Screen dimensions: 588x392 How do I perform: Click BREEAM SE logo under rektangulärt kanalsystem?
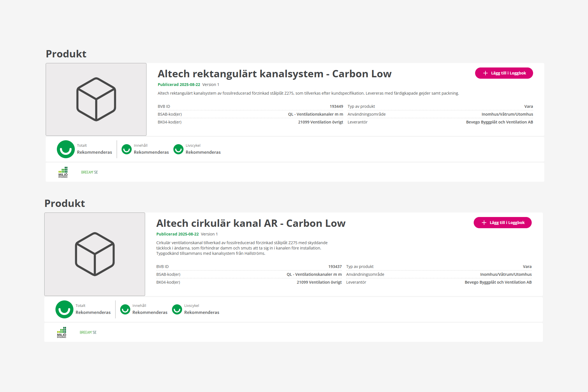click(x=89, y=172)
